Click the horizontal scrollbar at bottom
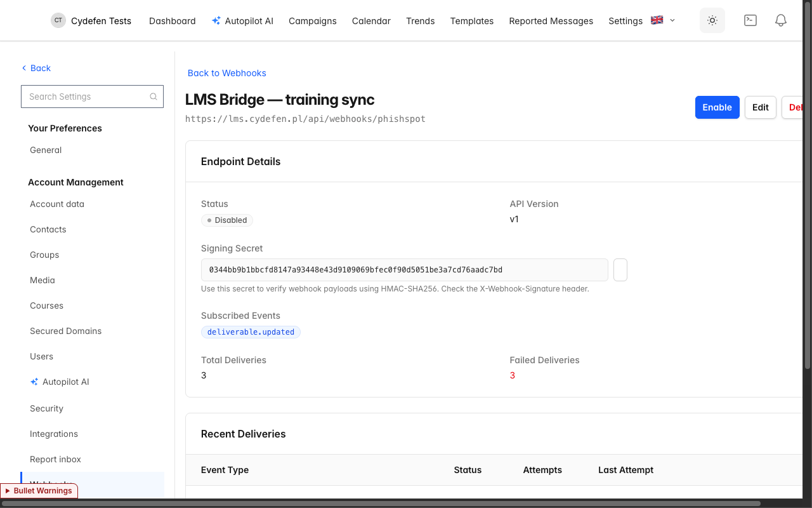Image resolution: width=812 pixels, height=508 pixels. click(381, 504)
